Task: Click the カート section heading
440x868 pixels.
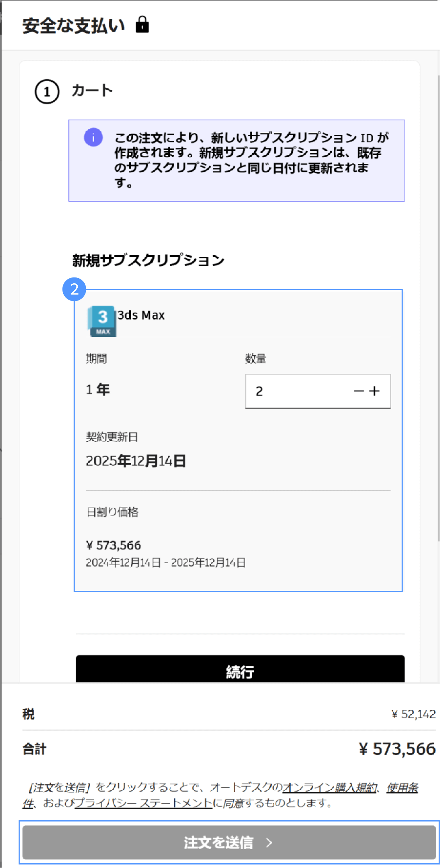Action: coord(92,91)
